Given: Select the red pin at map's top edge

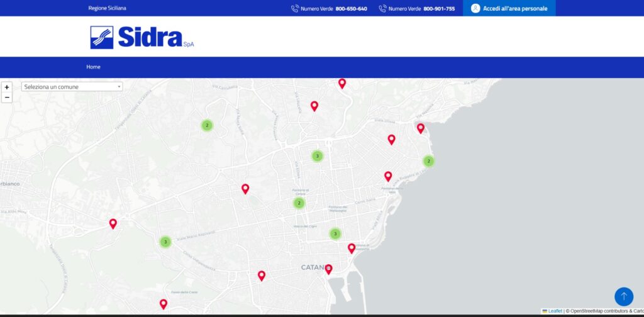Looking at the screenshot, I should (x=342, y=83).
